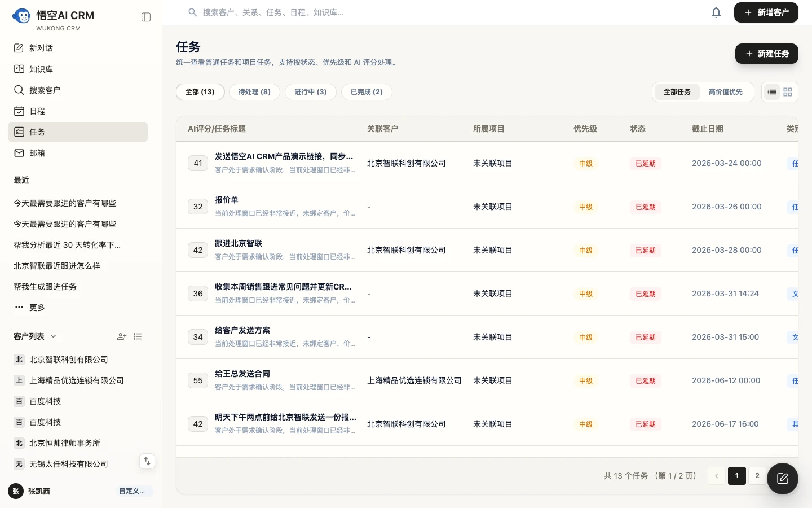Select the 全部 (13) filter tab
Image resolution: width=812 pixels, height=508 pixels.
tap(200, 91)
